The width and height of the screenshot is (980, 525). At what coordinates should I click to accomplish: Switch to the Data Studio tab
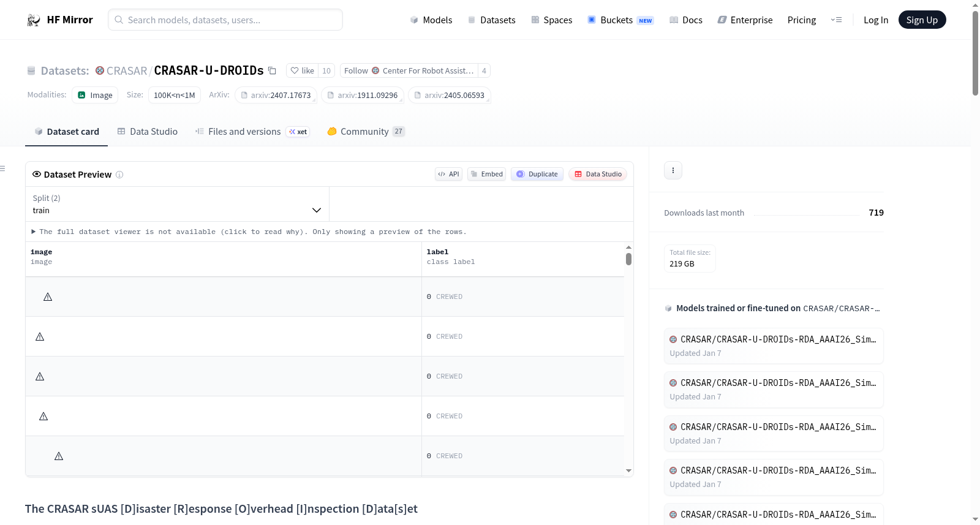pyautogui.click(x=148, y=132)
